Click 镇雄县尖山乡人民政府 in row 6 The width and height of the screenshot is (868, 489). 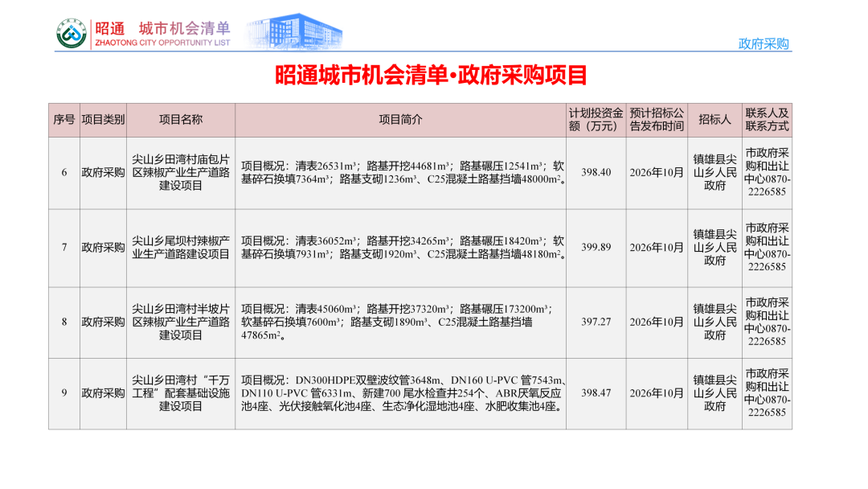point(714,173)
